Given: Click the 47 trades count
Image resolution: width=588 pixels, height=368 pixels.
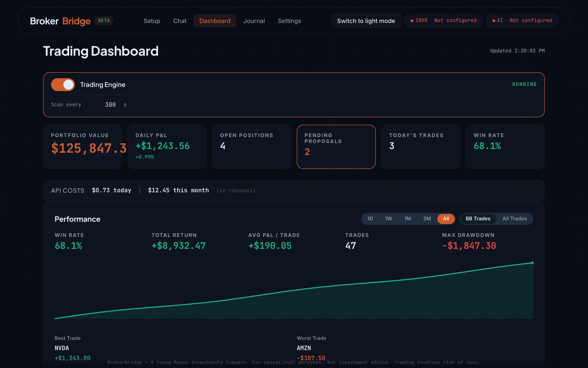Looking at the screenshot, I should [x=351, y=246].
